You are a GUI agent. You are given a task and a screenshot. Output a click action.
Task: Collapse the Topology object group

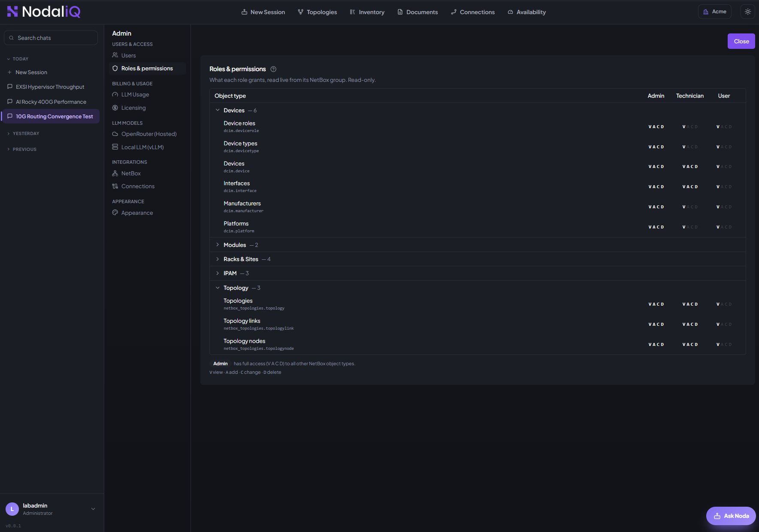click(x=218, y=288)
